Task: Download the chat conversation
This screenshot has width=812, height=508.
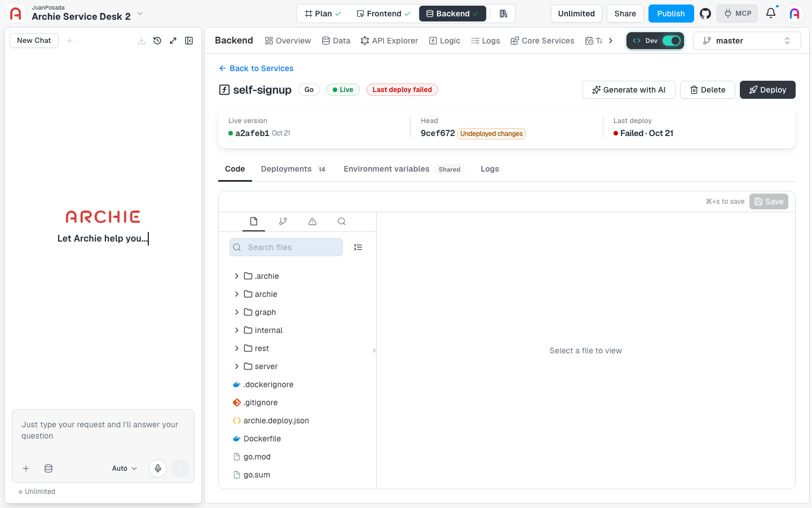Action: pyautogui.click(x=142, y=41)
